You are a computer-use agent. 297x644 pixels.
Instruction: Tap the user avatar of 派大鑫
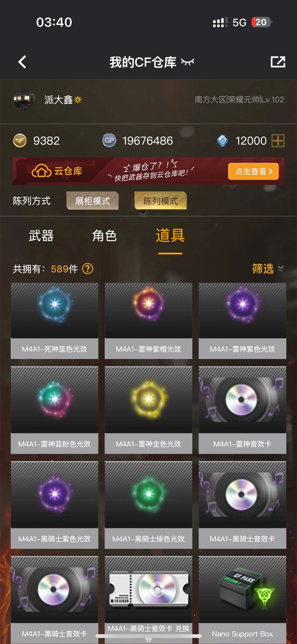[x=24, y=99]
